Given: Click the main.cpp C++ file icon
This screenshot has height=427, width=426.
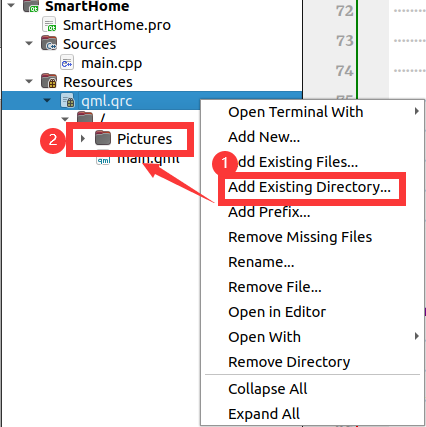Looking at the screenshot, I should [x=67, y=63].
